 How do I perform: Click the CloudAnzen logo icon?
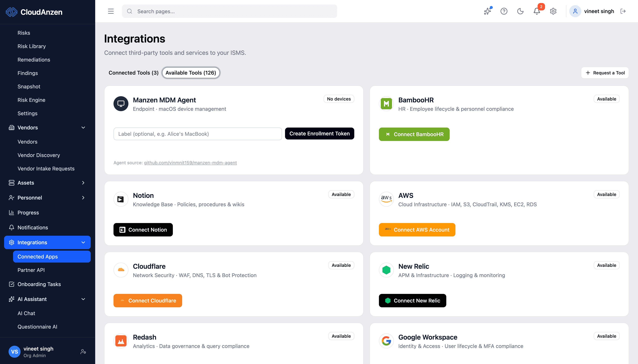(x=12, y=12)
